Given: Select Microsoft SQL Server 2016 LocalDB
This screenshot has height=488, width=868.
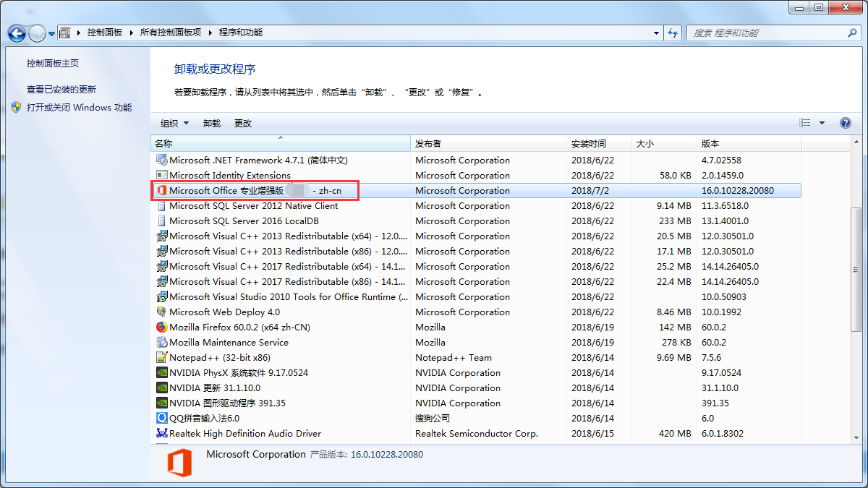Looking at the screenshot, I should click(x=244, y=221).
